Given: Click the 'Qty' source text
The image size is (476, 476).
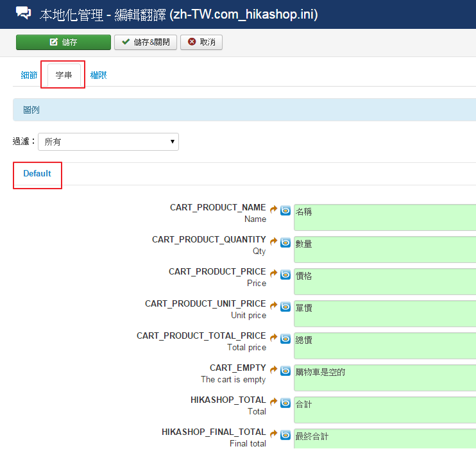Looking at the screenshot, I should [x=259, y=251].
